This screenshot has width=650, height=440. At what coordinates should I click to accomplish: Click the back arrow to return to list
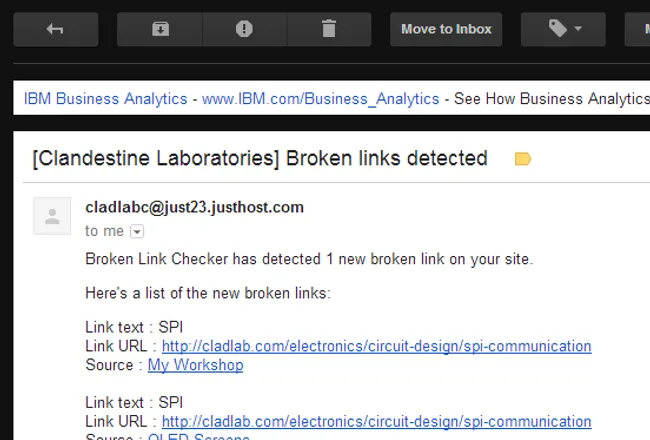coord(56,30)
